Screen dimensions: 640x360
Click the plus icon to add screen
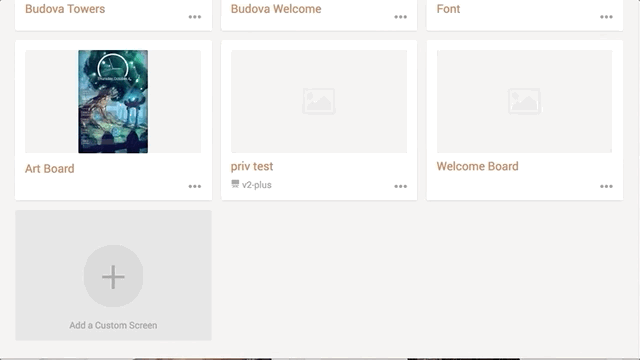113,276
